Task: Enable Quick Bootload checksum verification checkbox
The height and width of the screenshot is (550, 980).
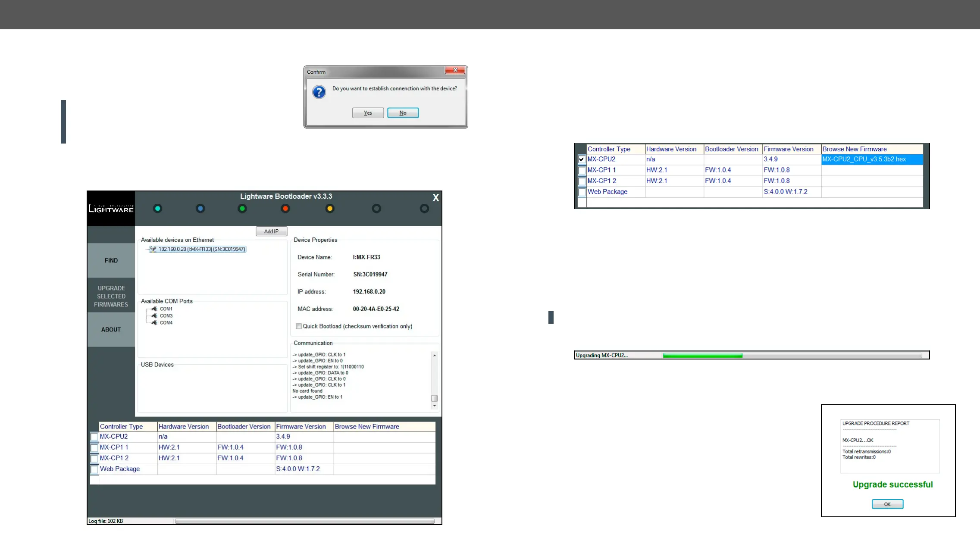Action: click(x=299, y=326)
